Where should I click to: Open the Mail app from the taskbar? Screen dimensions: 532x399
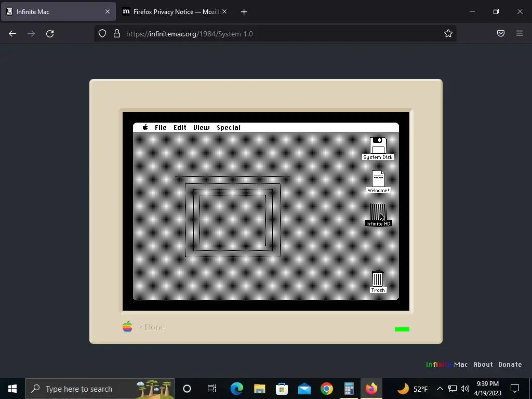coord(304,389)
